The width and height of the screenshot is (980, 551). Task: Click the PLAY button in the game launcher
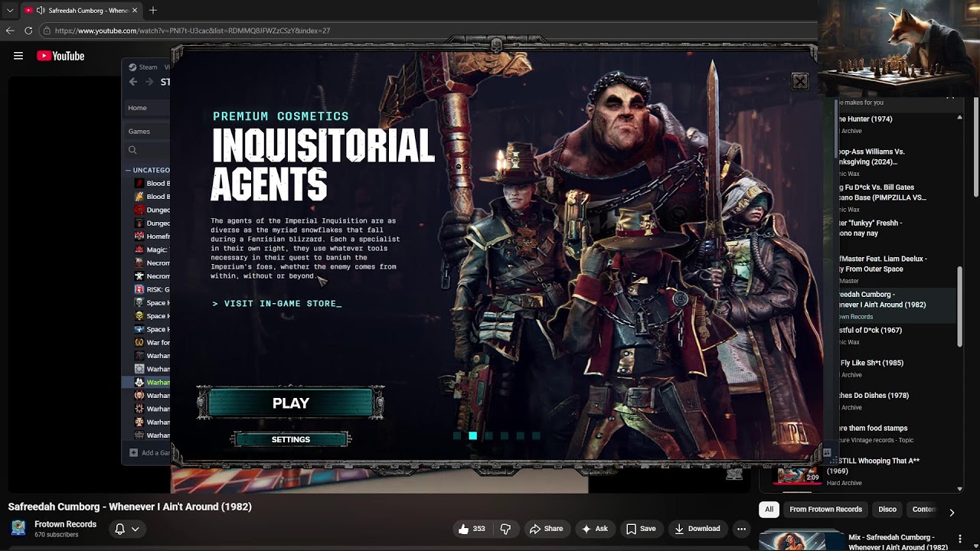click(291, 403)
